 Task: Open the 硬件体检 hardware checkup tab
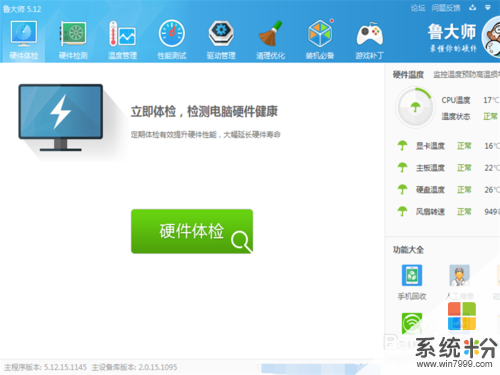[23, 41]
